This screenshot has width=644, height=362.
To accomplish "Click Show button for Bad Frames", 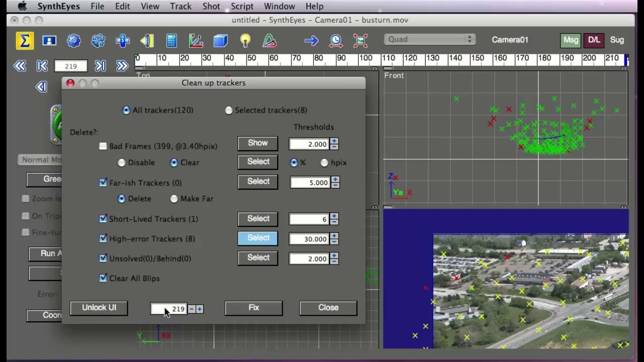I will tap(258, 143).
